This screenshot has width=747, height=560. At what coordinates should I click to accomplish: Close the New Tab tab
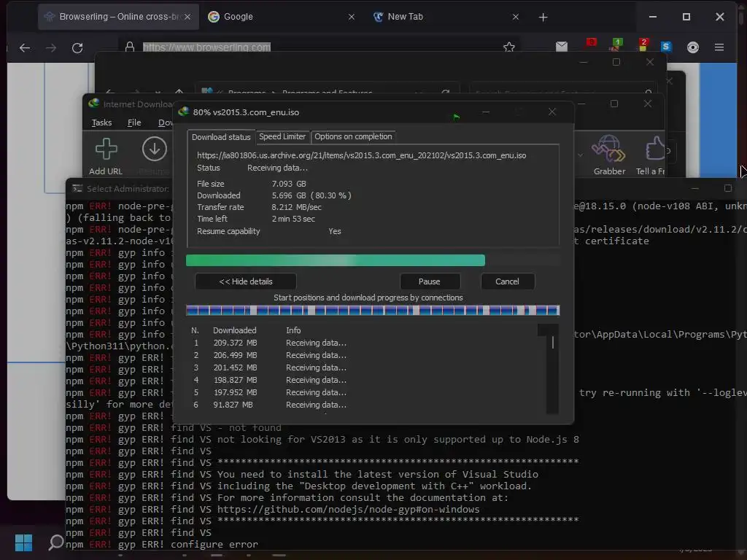pyautogui.click(x=516, y=17)
